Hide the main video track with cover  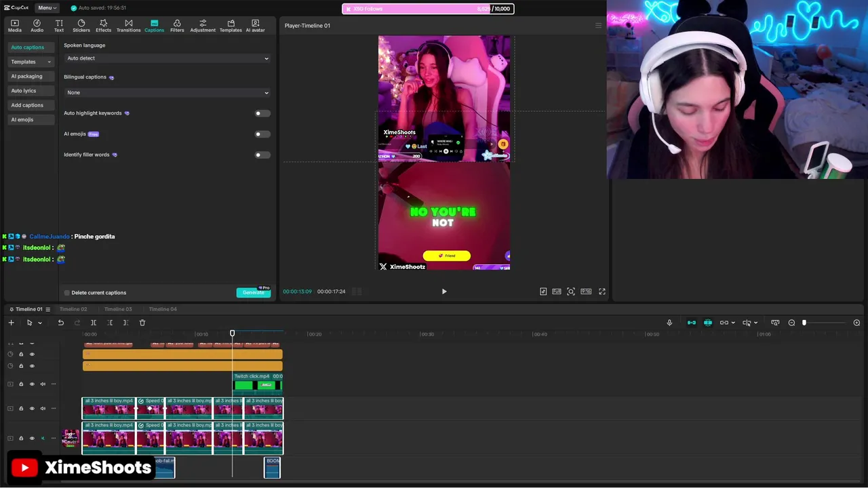click(x=32, y=439)
